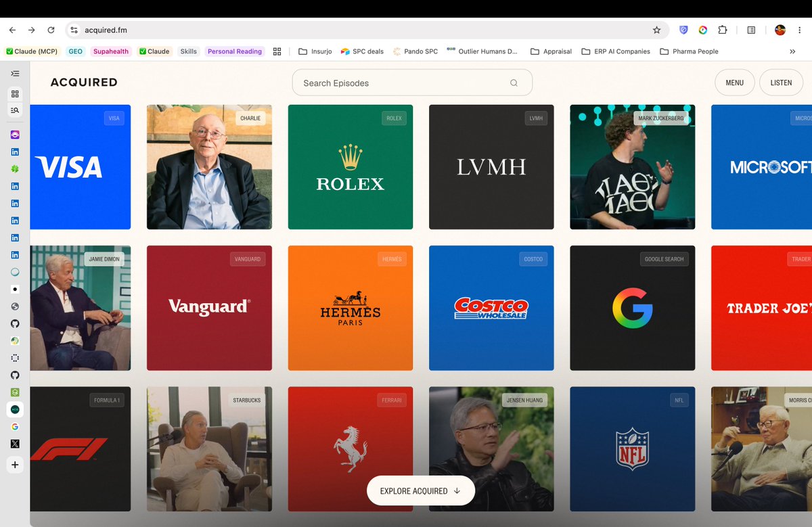
Task: Open the GEO bookmark group
Action: coord(75,51)
